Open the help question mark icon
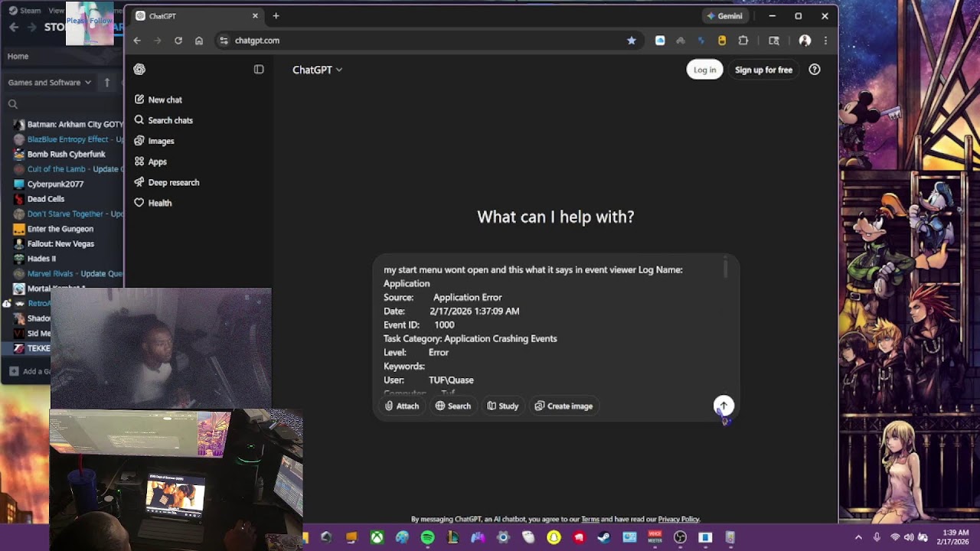Screen dimensions: 980x551 815,70
